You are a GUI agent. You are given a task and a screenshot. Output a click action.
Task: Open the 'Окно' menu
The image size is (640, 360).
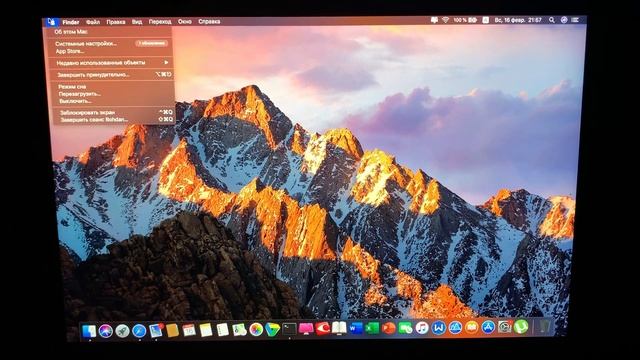point(185,21)
